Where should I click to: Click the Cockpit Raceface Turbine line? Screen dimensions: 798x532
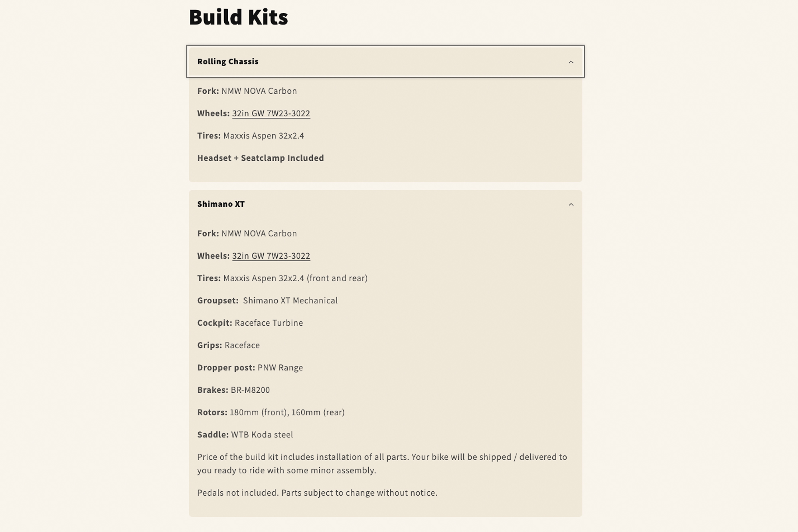pyautogui.click(x=250, y=323)
